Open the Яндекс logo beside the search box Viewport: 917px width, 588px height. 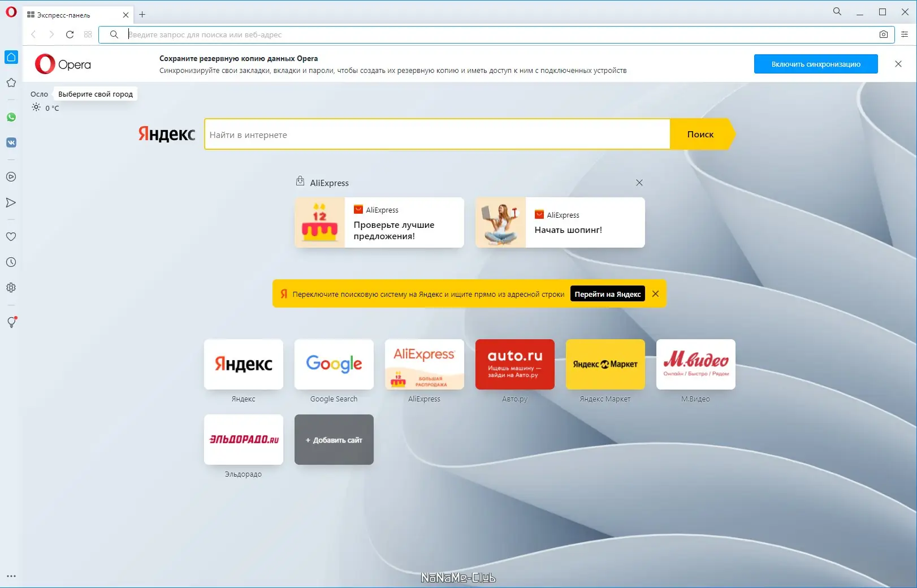tap(167, 134)
